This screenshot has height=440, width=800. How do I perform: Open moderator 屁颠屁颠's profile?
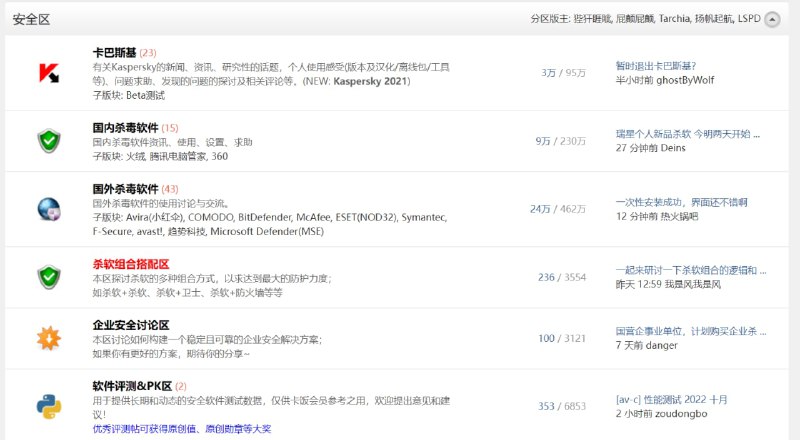[635, 19]
